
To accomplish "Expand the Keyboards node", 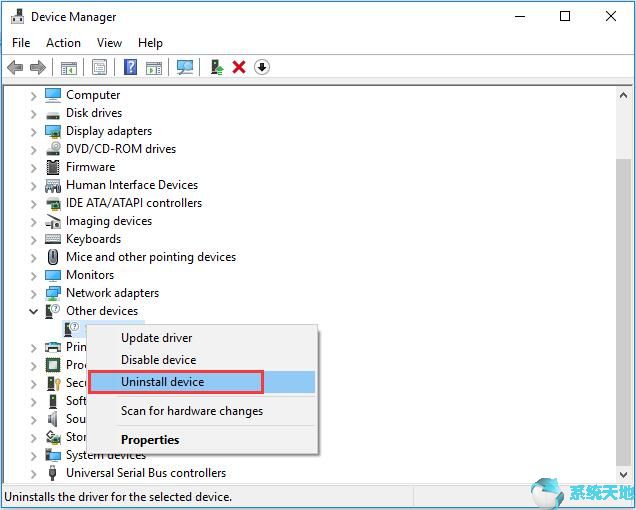I will pos(33,240).
